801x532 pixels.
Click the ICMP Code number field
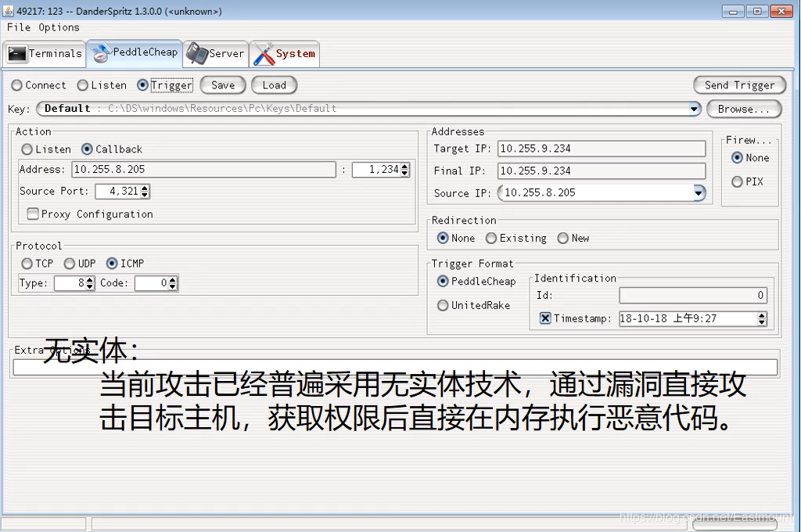[x=152, y=283]
